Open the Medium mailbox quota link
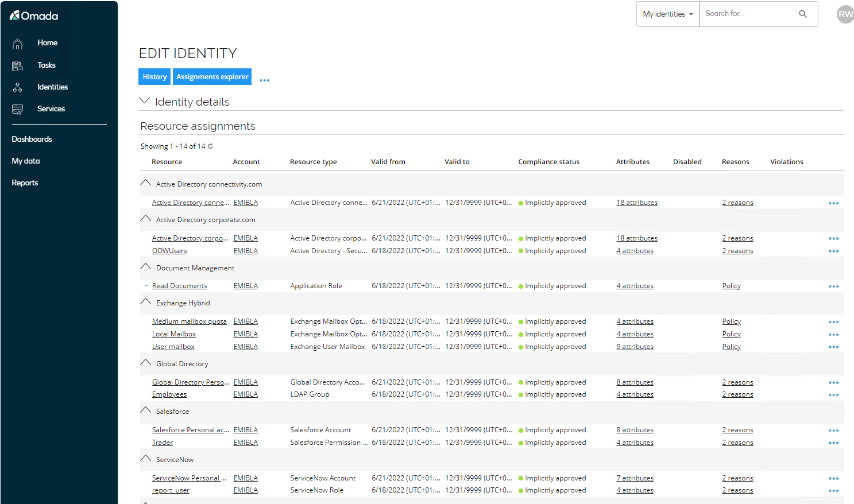 189,321
